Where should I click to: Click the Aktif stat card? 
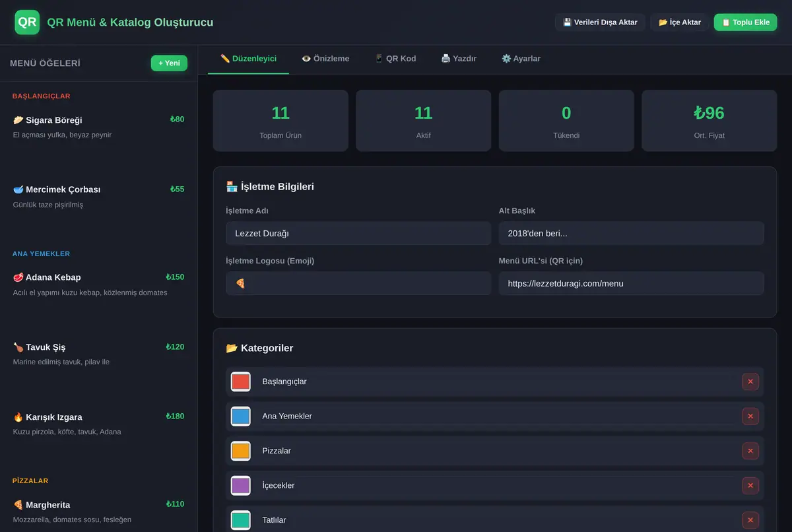coord(424,121)
